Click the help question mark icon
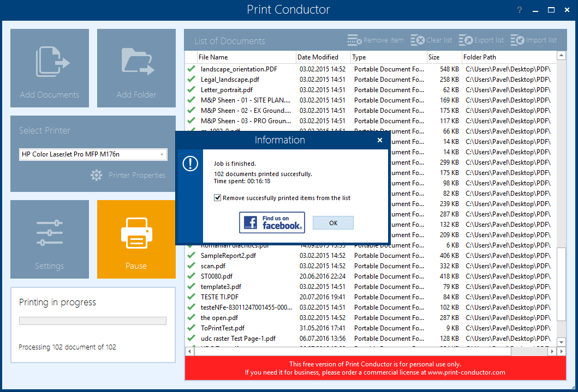Image resolution: width=578 pixels, height=392 pixels. tap(520, 10)
